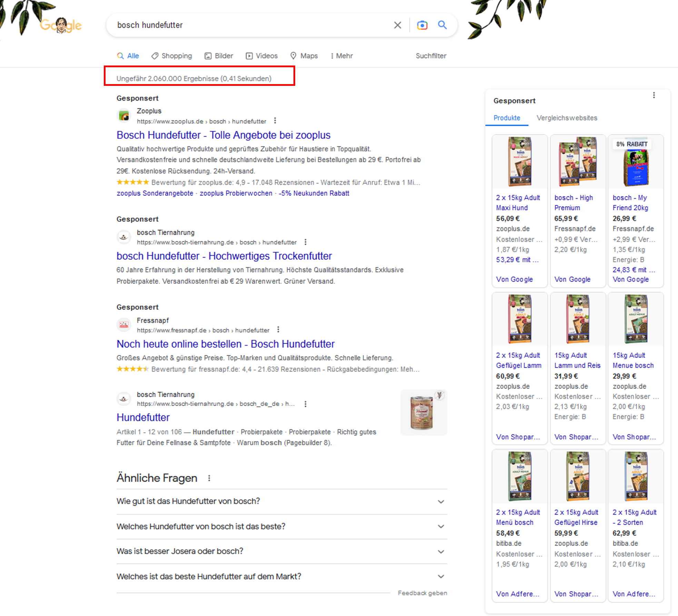
Task: Click the Feedback geben link
Action: click(422, 593)
